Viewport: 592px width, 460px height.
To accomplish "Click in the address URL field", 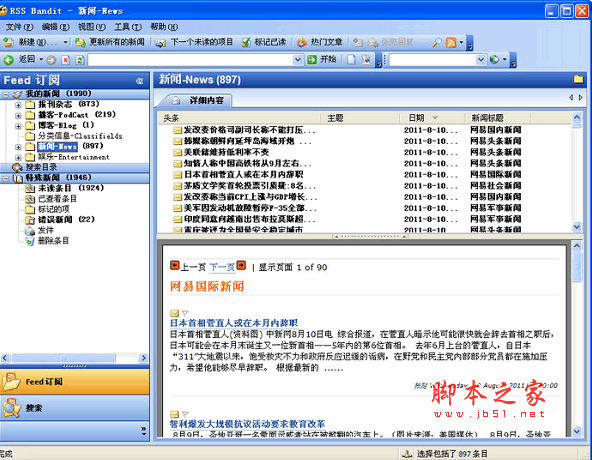I will 191,60.
